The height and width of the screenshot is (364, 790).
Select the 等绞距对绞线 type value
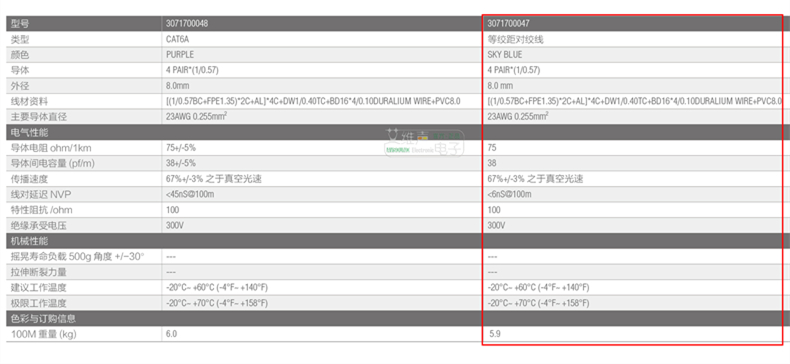(x=515, y=39)
